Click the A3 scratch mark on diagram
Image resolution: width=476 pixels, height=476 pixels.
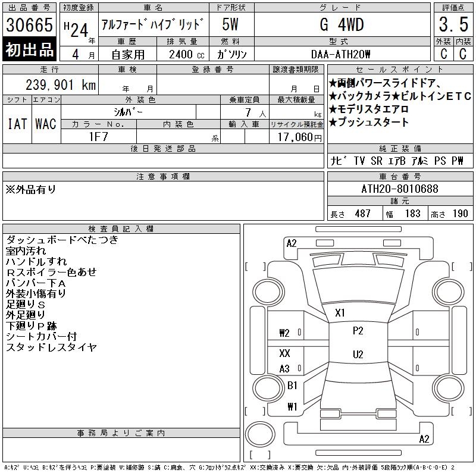click(284, 369)
